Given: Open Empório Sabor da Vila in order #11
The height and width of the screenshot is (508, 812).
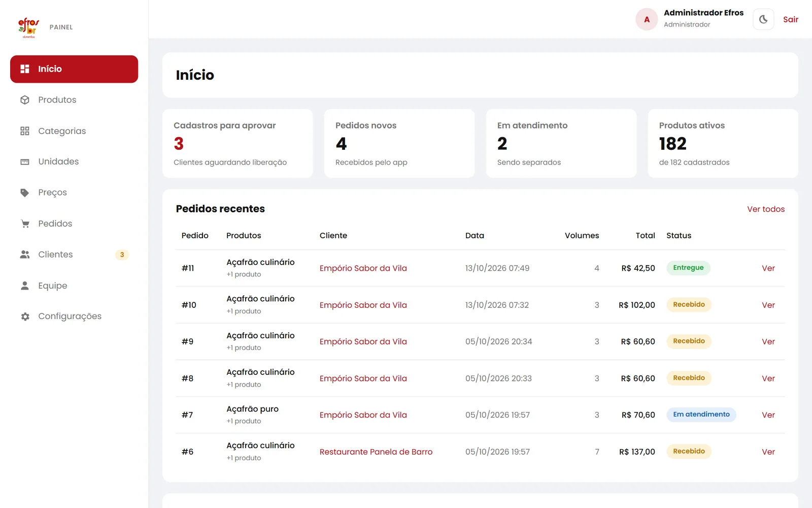Looking at the screenshot, I should 363,268.
